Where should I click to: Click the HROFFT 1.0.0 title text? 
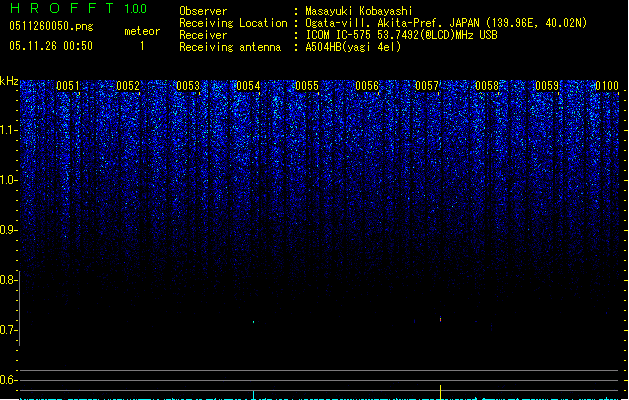pyautogui.click(x=78, y=8)
